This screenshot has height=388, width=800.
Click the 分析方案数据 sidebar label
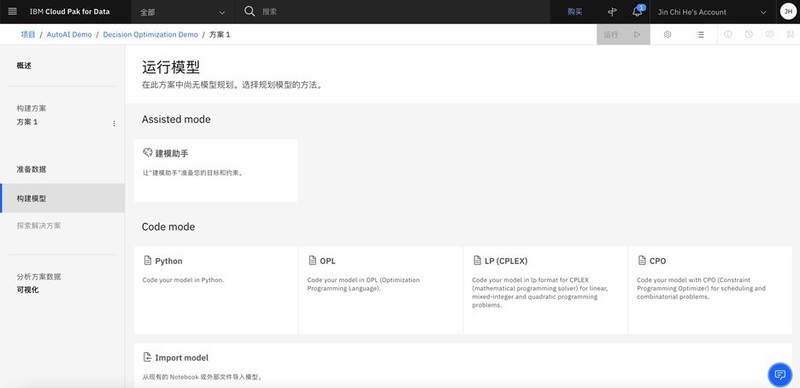(x=39, y=277)
